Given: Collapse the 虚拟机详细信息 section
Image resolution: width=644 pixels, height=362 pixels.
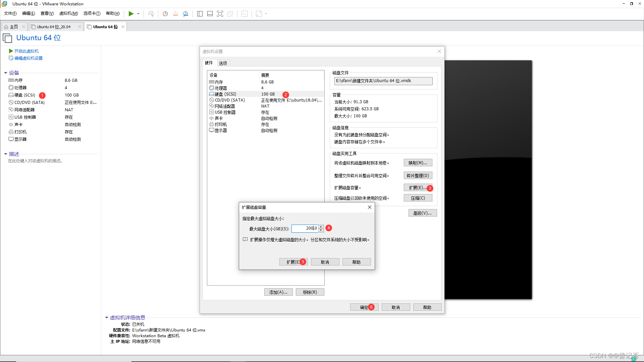Looking at the screenshot, I should (107, 317).
